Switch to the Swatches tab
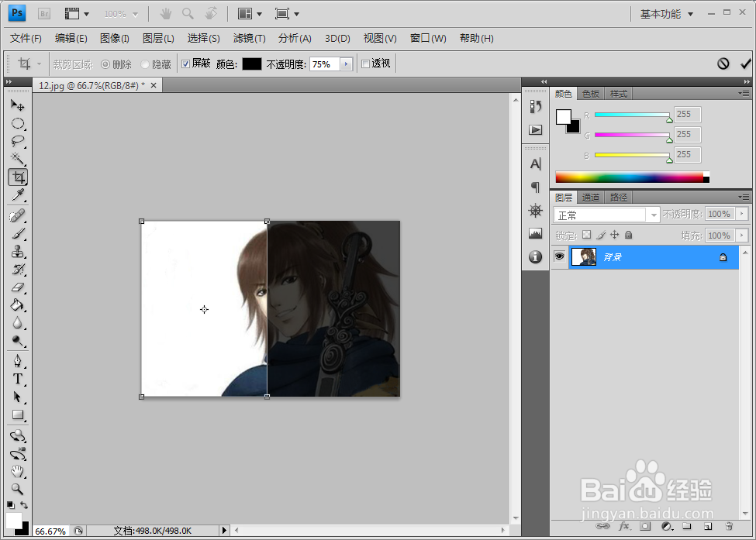 591,94
